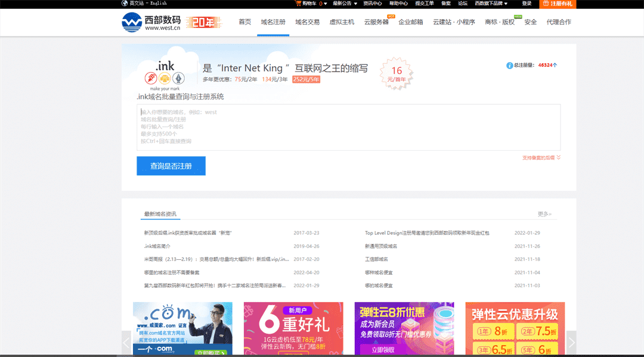Click the 75元/2年 price text
The width and height of the screenshot is (644, 357).
pyautogui.click(x=246, y=79)
